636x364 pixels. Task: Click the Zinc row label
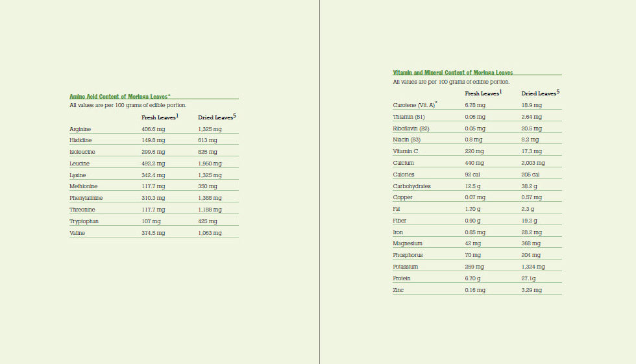398,290
